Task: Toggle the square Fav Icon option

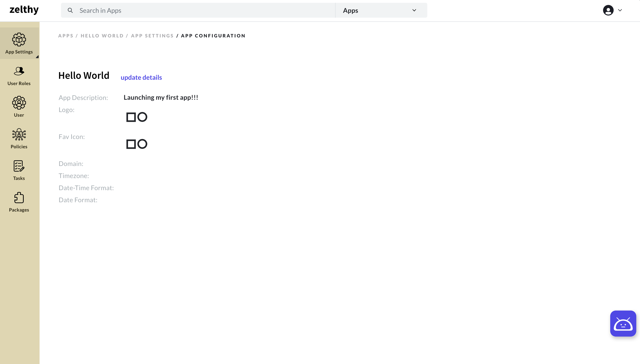Action: coord(131,144)
